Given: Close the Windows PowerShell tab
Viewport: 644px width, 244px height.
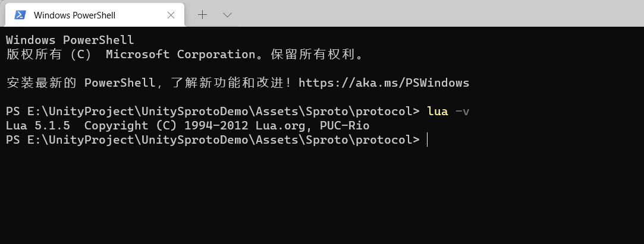Looking at the screenshot, I should [x=171, y=15].
